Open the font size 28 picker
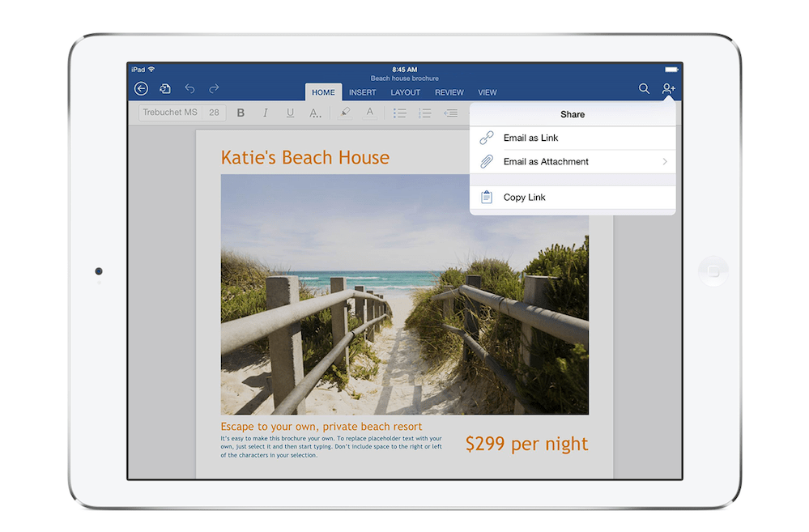Viewport: 809px width, 532px height. 215,113
